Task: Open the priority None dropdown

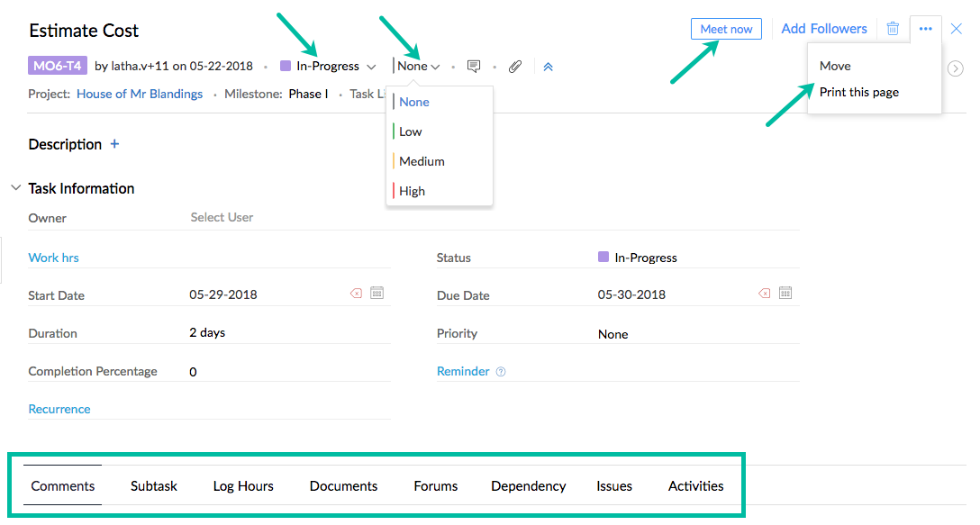Action: tap(417, 66)
